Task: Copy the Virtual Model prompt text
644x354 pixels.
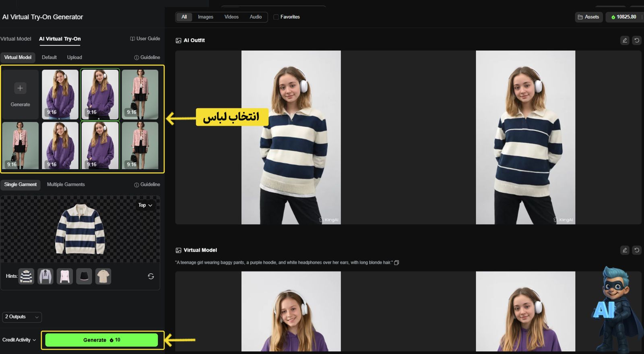Action: [x=396, y=263]
